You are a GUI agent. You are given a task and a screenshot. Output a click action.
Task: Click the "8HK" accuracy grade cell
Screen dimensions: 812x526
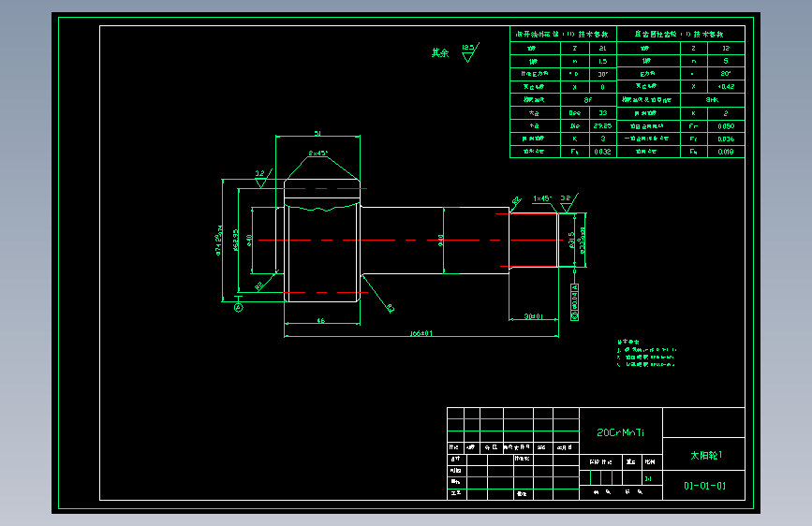(713, 99)
